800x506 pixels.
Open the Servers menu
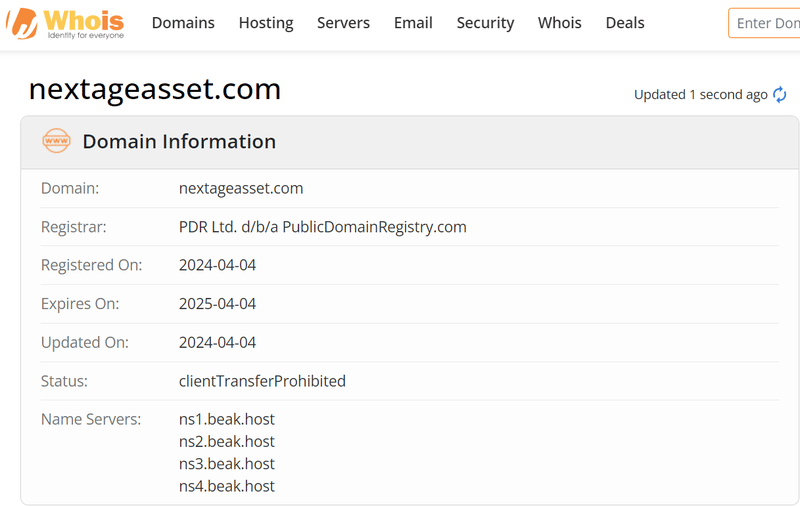(x=343, y=23)
